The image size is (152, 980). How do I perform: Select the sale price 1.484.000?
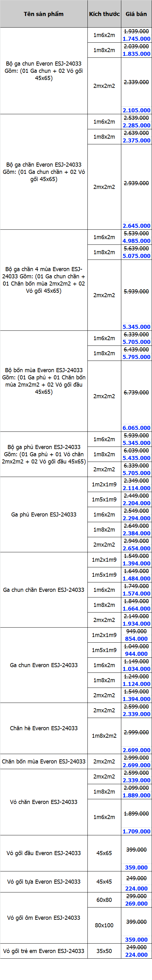(136, 578)
